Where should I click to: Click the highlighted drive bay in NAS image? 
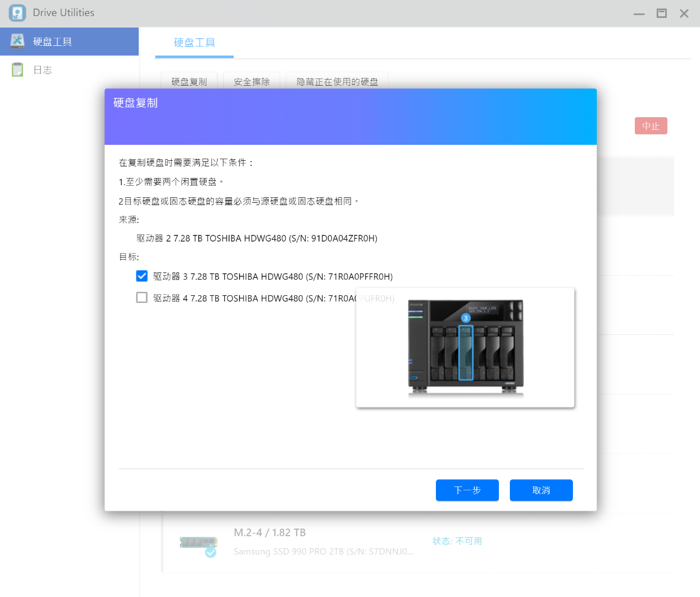[x=466, y=354]
